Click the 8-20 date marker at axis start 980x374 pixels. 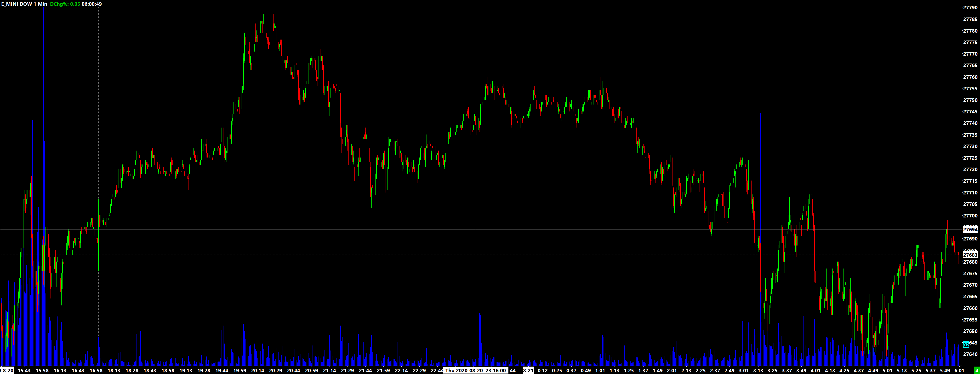coord(7,370)
